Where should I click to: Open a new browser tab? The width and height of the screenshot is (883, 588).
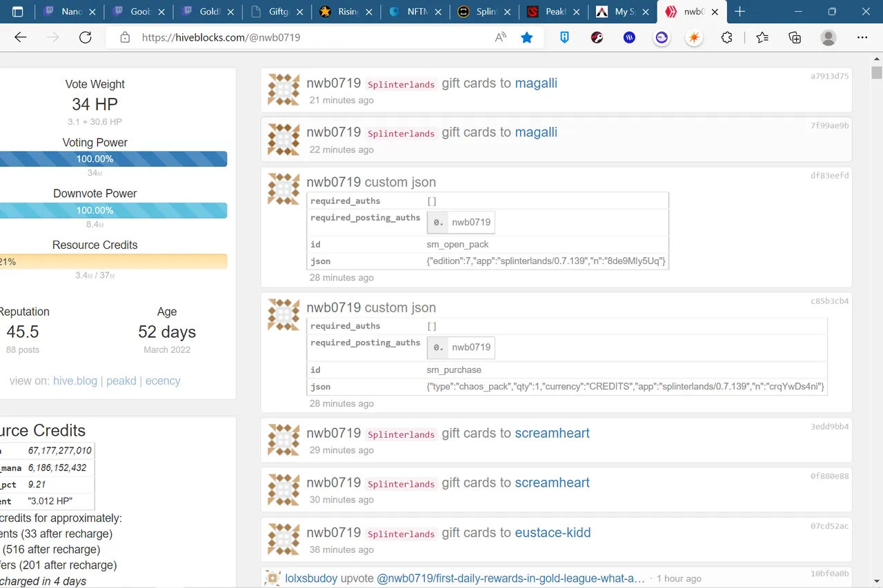coord(740,12)
